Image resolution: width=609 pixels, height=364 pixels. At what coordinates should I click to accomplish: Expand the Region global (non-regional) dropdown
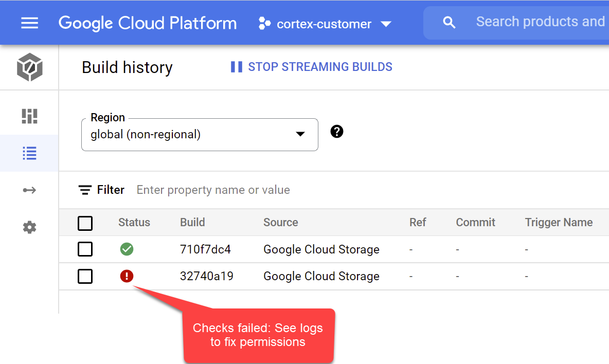point(200,135)
